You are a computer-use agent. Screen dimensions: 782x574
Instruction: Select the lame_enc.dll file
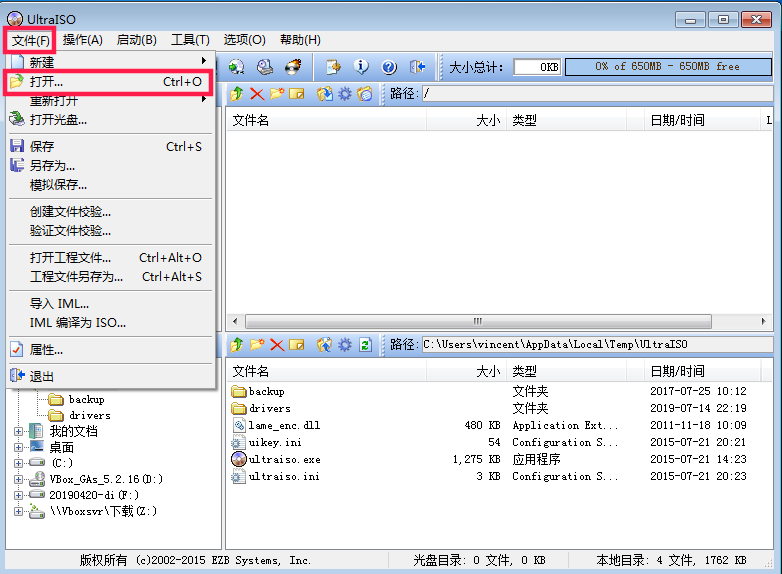284,425
